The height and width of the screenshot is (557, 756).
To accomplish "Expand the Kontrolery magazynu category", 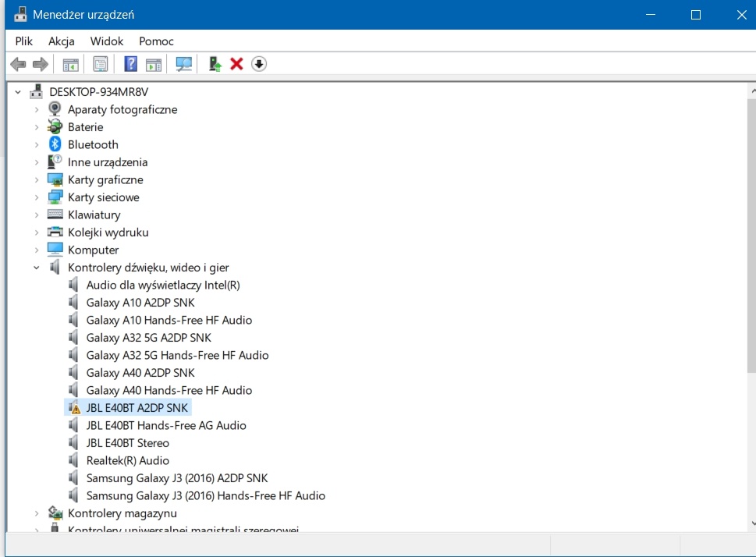I will click(x=37, y=513).
